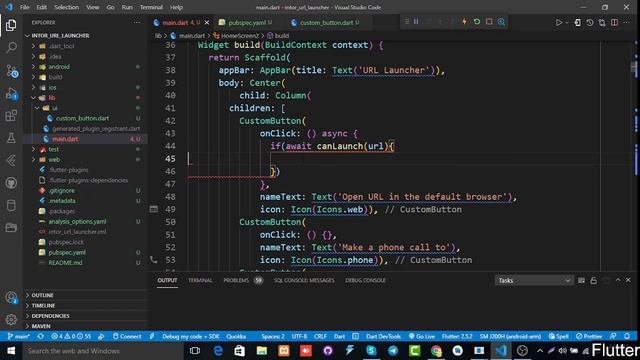Open the File menu
Image resolution: width=640 pixels, height=360 pixels.
click(24, 7)
